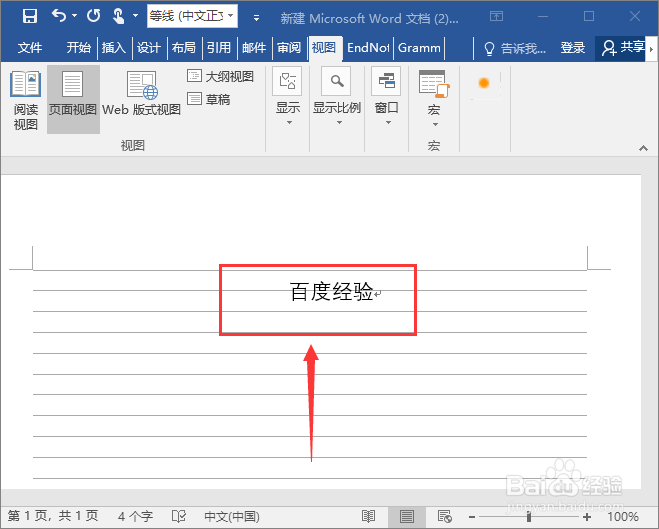Open the Touch/Mouse mode dropdown arrow
Image resolution: width=659 pixels, height=529 pixels.
pyautogui.click(x=135, y=16)
